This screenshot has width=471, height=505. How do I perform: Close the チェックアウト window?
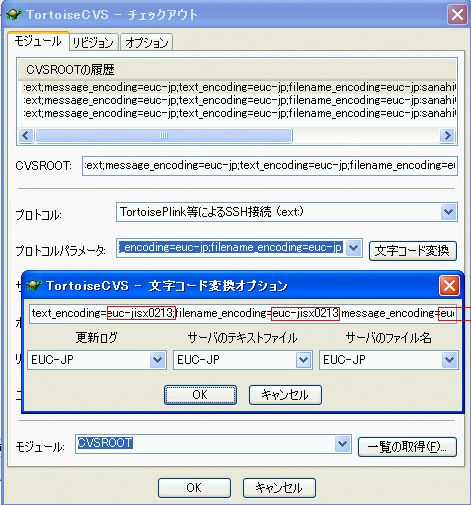[457, 15]
